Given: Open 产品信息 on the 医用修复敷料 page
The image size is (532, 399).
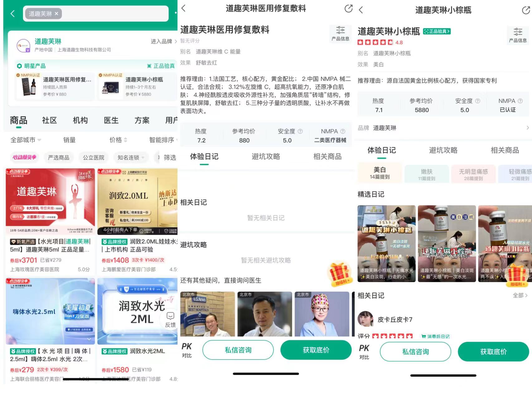Looking at the screenshot, I should coord(340,34).
